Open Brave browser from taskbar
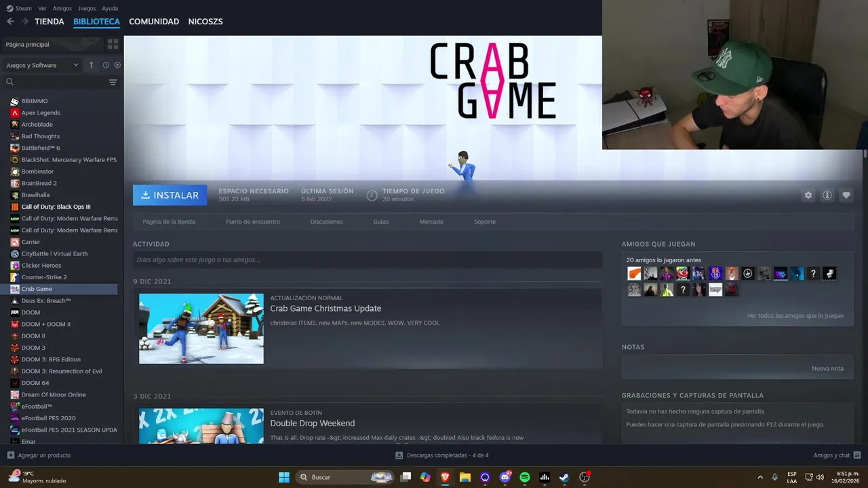Viewport: 868px width, 488px height. pyautogui.click(x=445, y=477)
